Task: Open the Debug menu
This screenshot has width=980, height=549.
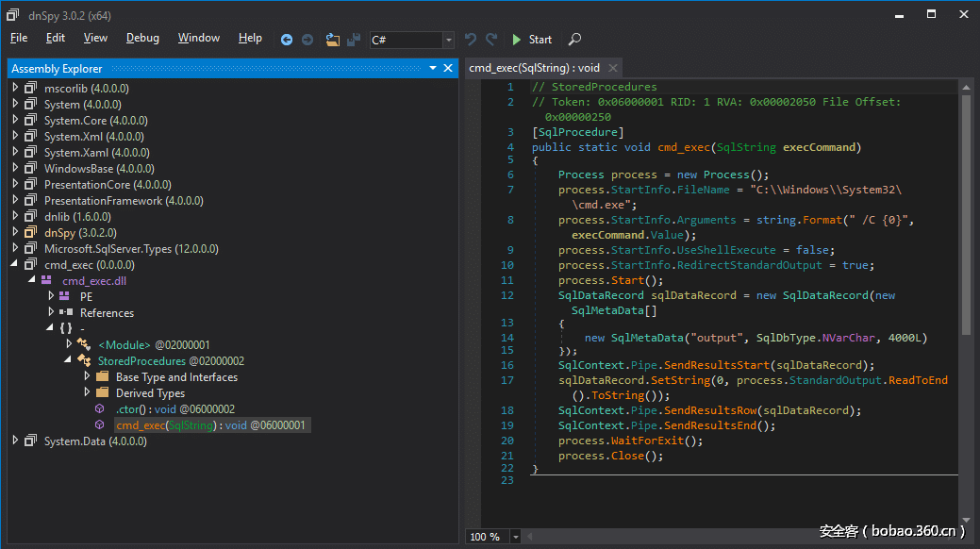Action: (x=142, y=38)
